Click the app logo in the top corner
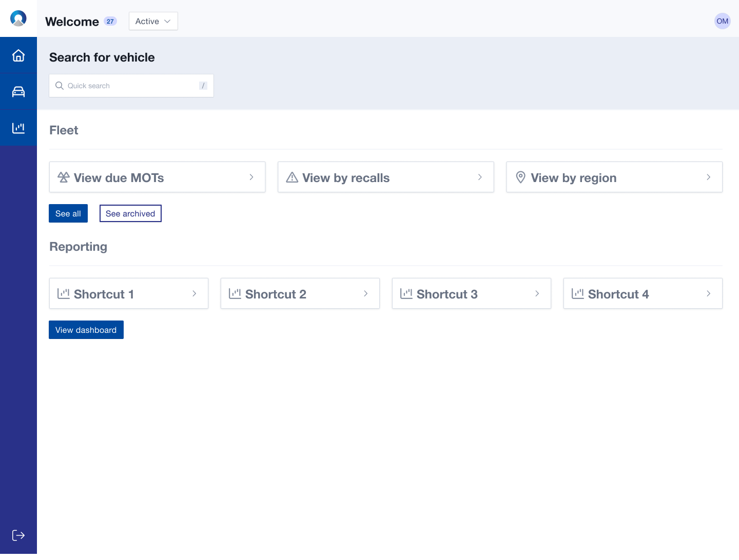The width and height of the screenshot is (739, 560). coord(18,18)
